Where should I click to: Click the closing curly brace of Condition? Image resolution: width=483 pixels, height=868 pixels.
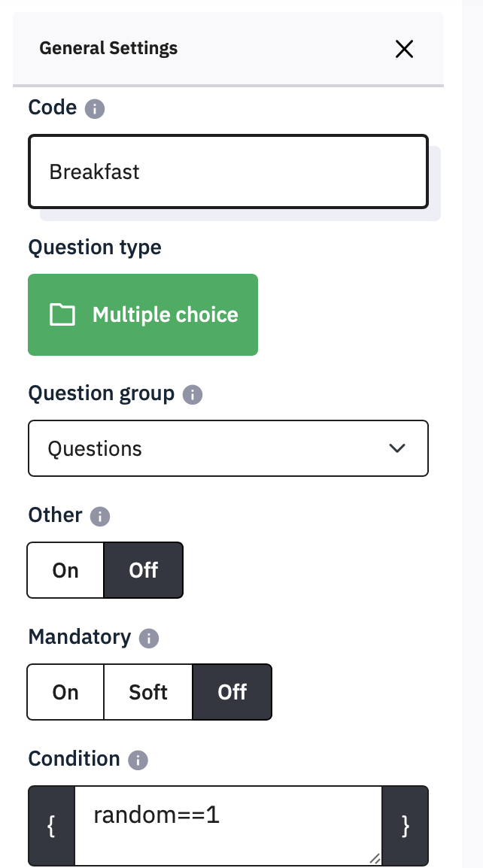pos(406,826)
